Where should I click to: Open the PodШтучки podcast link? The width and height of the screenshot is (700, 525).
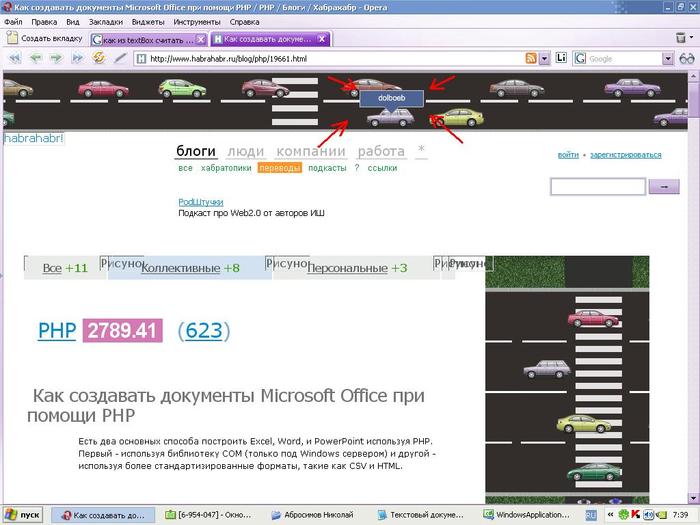coord(201,202)
